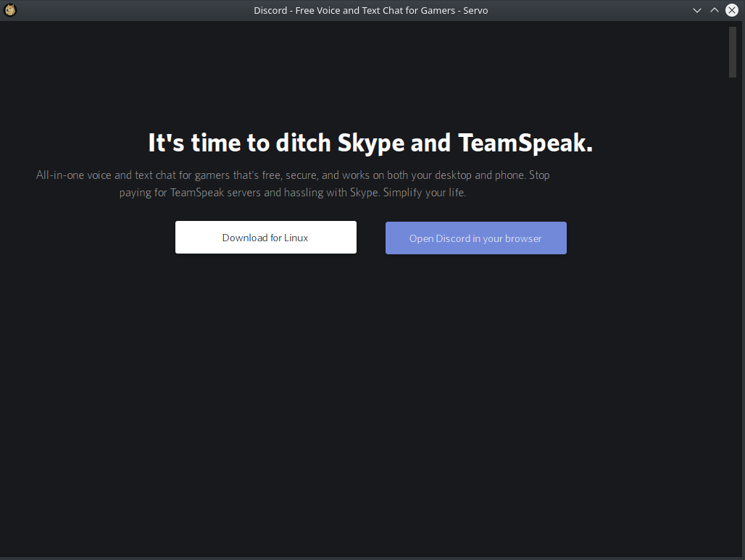Click the window title "Discord - Free Voice and Text Chat"
The height and width of the screenshot is (560, 745).
pyautogui.click(x=370, y=10)
